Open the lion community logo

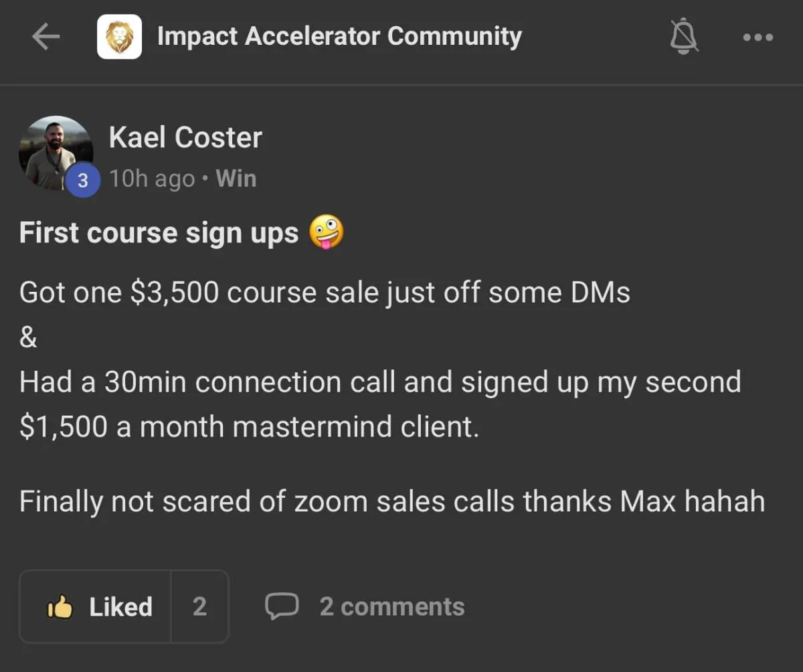tap(119, 37)
